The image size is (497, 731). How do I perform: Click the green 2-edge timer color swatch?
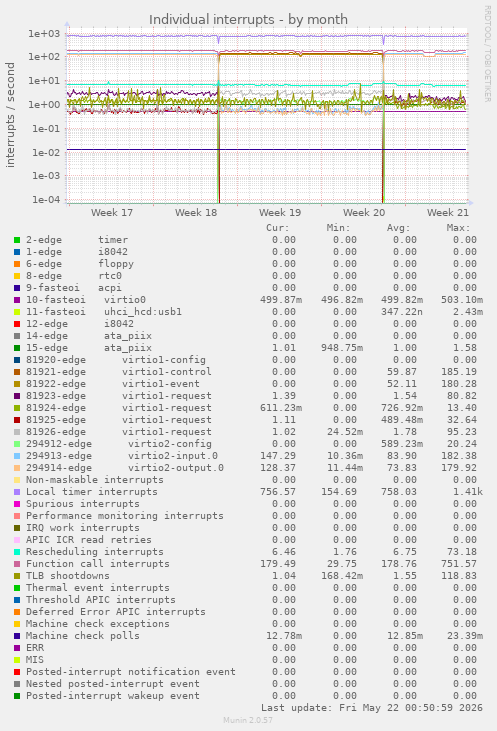17,240
